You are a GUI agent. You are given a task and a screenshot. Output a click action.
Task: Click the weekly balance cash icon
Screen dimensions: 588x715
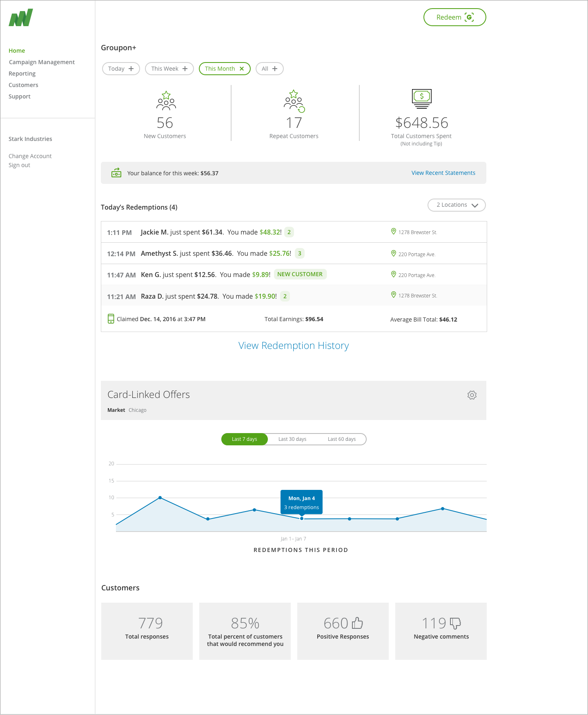[116, 172]
